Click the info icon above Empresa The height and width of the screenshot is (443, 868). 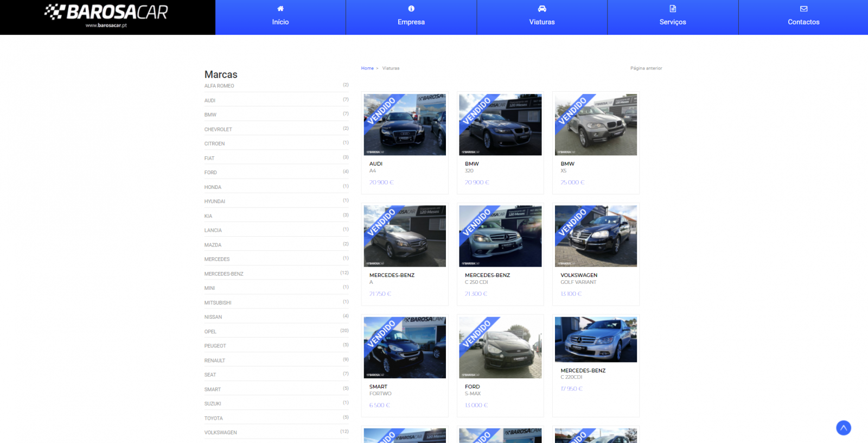tap(411, 9)
